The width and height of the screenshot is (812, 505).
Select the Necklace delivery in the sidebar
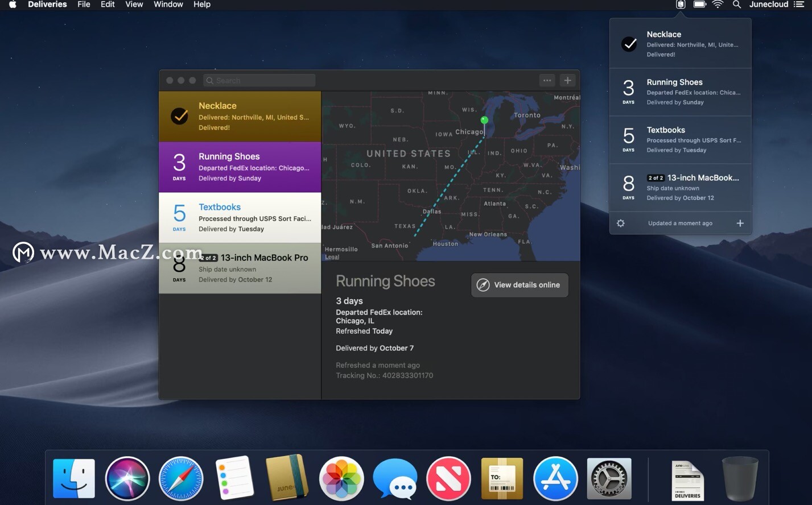click(x=240, y=116)
